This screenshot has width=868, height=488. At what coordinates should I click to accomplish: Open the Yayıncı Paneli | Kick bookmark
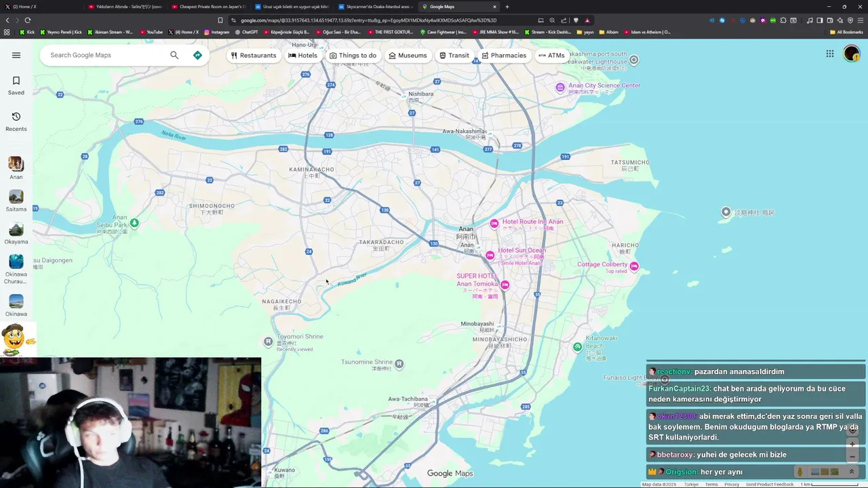pyautogui.click(x=61, y=32)
